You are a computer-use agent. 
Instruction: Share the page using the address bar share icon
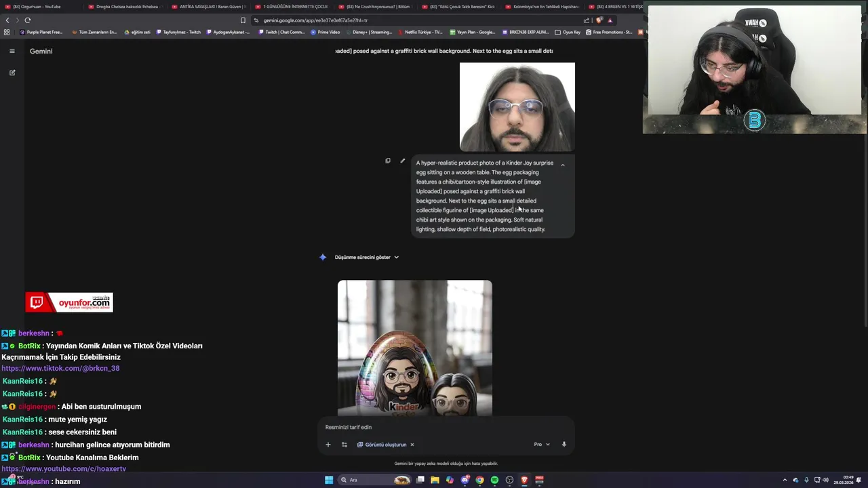(587, 20)
